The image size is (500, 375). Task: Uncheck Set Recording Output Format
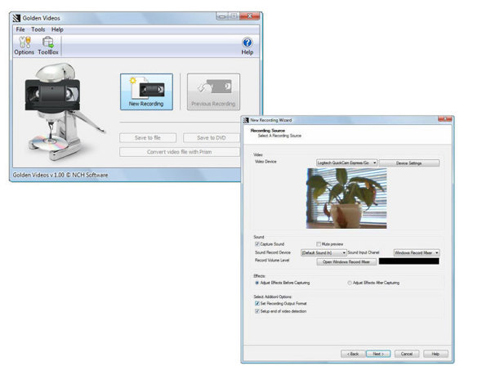pos(257,303)
